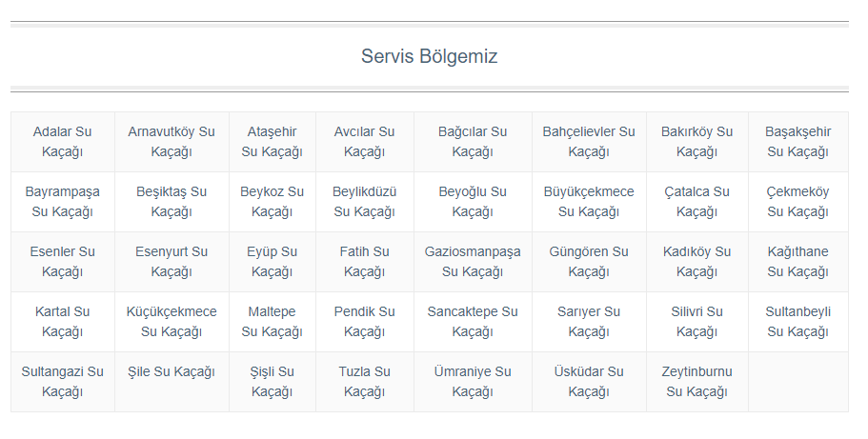Select Ataşehir Su Kaçağı link
The image size is (868, 439).
272,142
